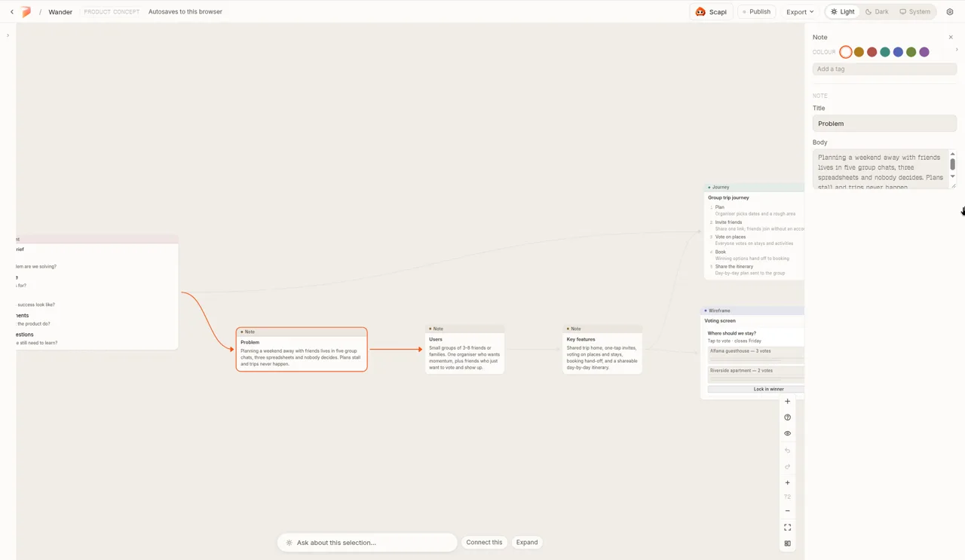Viewport: 965px width, 560px height.
Task: Click the Connect this button
Action: click(x=484, y=543)
